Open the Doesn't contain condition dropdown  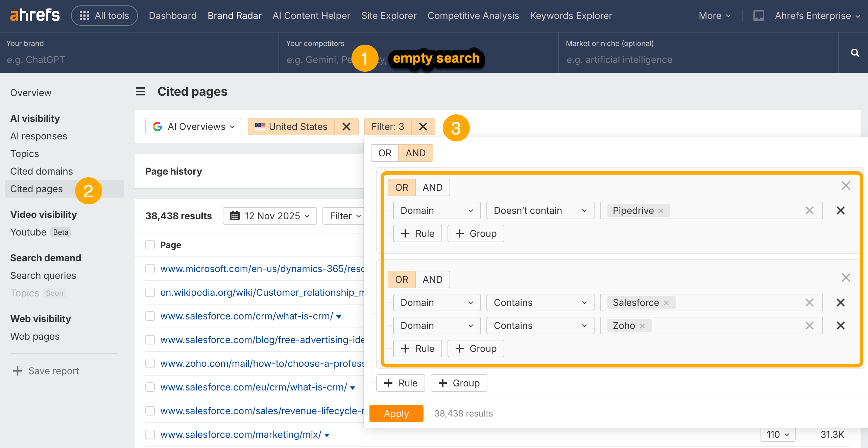pos(540,210)
